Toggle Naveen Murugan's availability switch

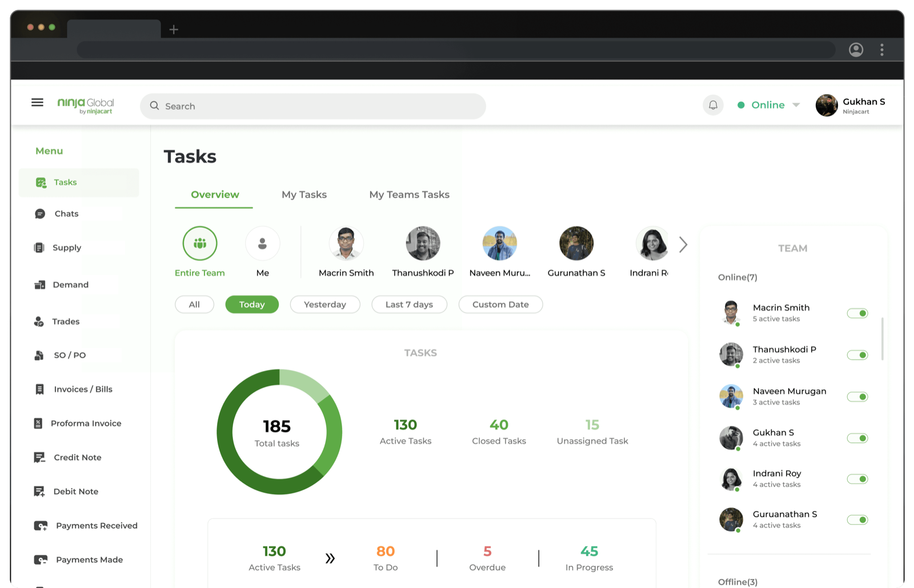pyautogui.click(x=857, y=397)
